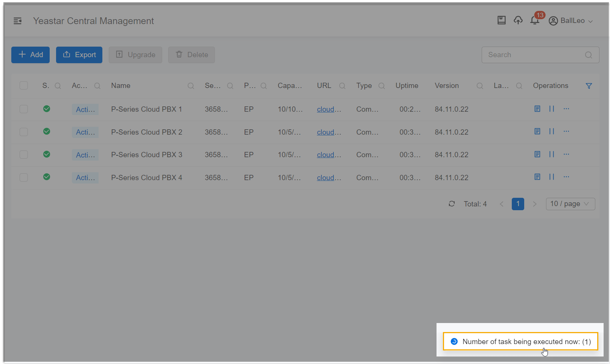Screen dimensions: 610x364
Task: Change the 10 / page setting
Action: 570,204
